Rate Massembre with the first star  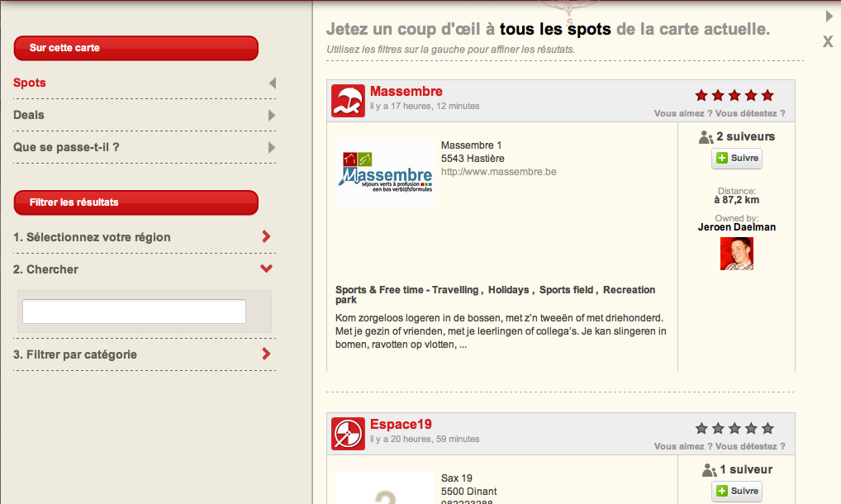coord(701,96)
